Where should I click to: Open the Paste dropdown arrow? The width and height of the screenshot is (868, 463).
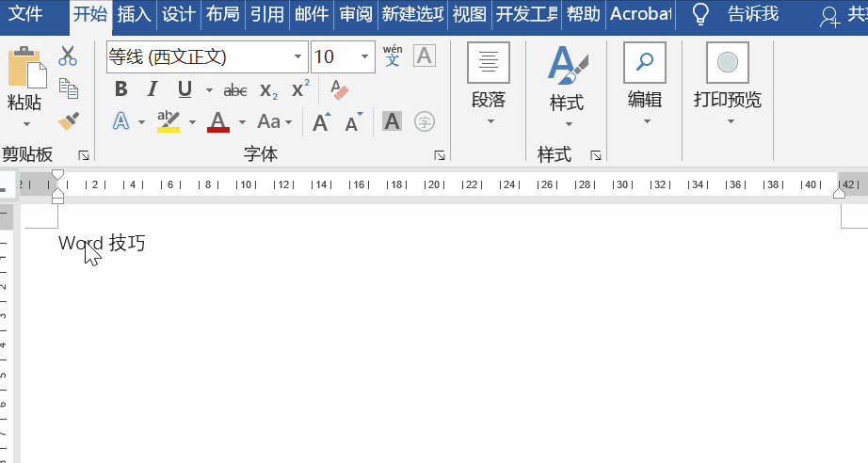pos(26,124)
